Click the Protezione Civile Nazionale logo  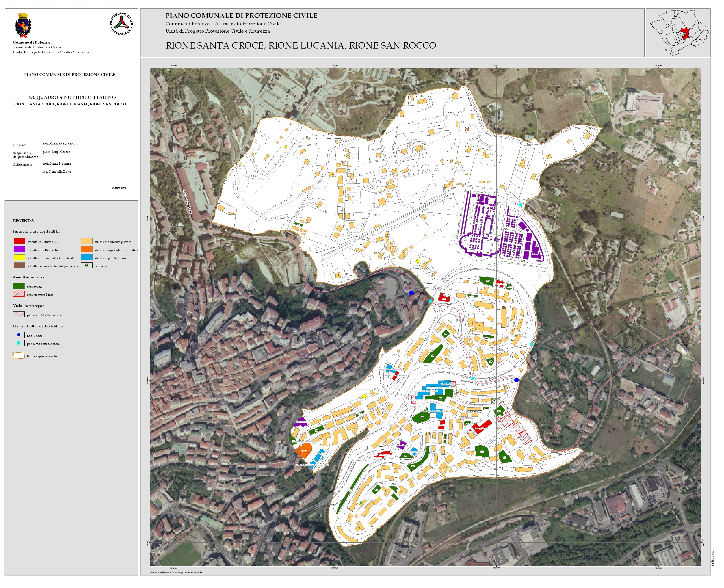pos(121,24)
